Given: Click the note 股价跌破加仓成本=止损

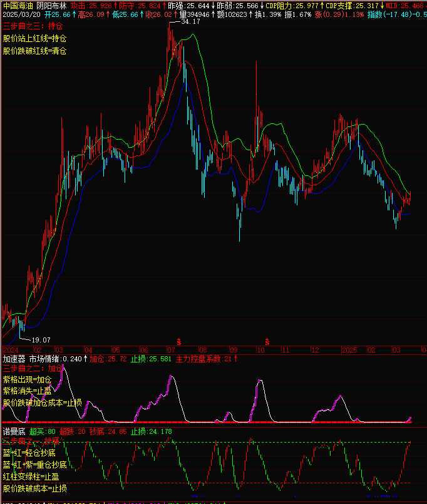Looking at the screenshot, I should tap(43, 403).
